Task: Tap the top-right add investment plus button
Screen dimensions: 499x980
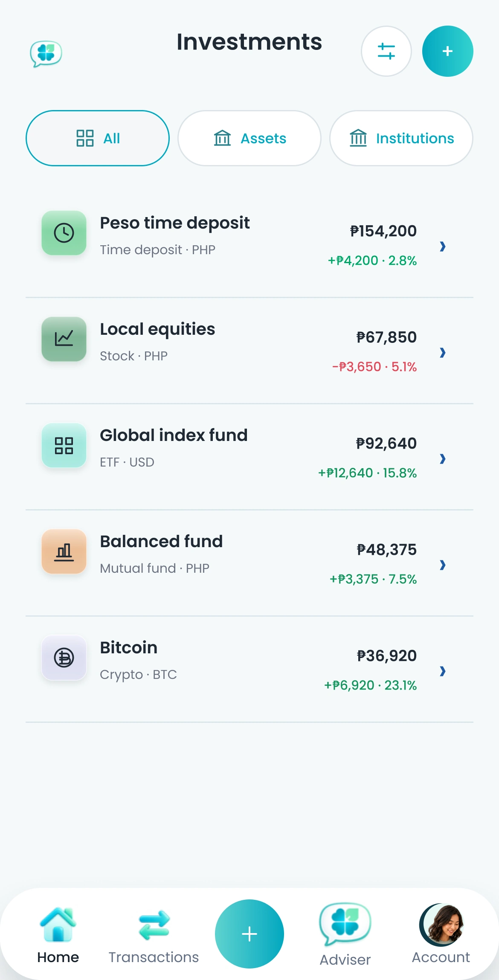Action: [x=447, y=51]
